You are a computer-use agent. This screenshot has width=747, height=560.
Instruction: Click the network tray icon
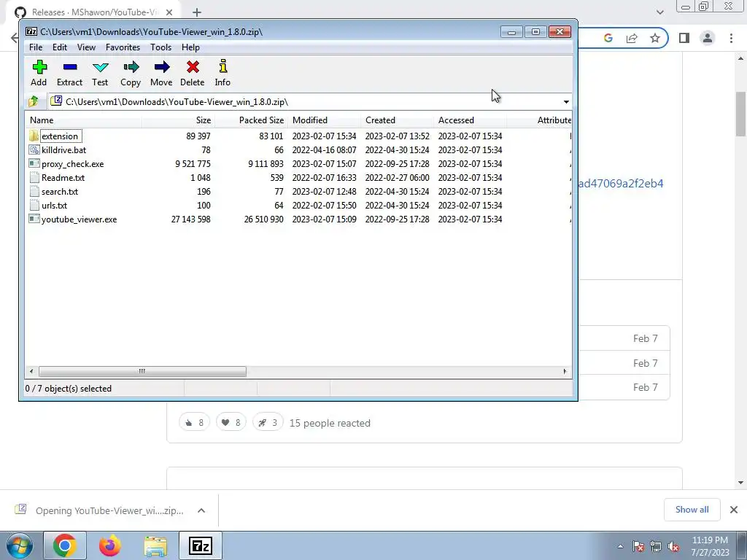pyautogui.click(x=656, y=546)
